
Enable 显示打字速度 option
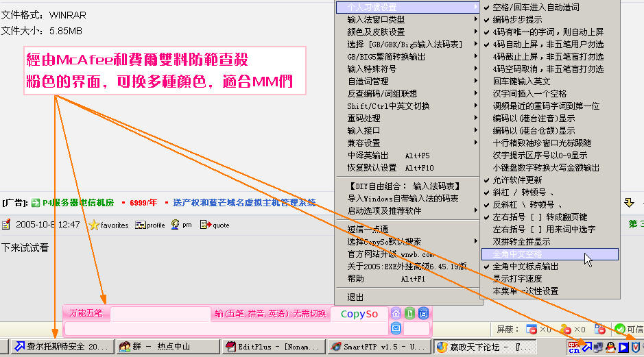click(x=550, y=279)
